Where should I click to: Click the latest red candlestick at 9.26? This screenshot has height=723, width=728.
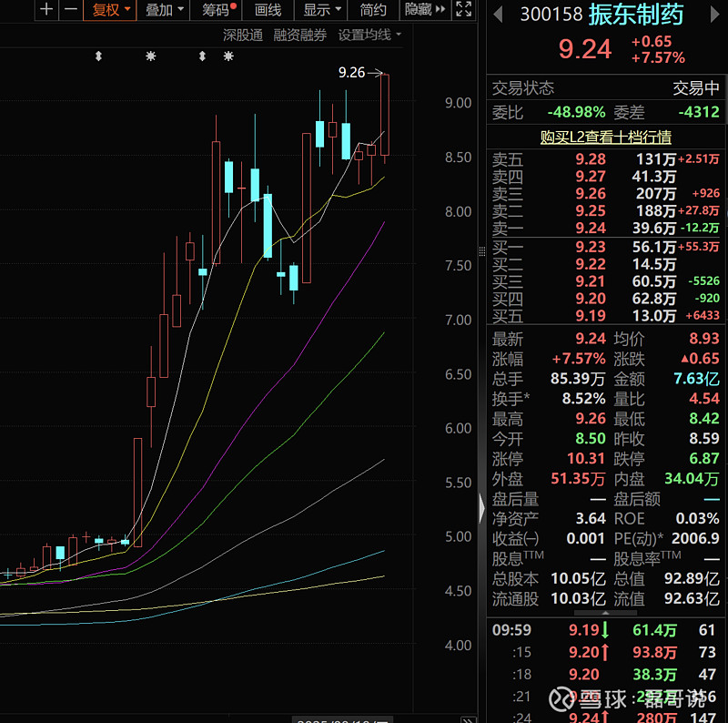click(x=384, y=115)
